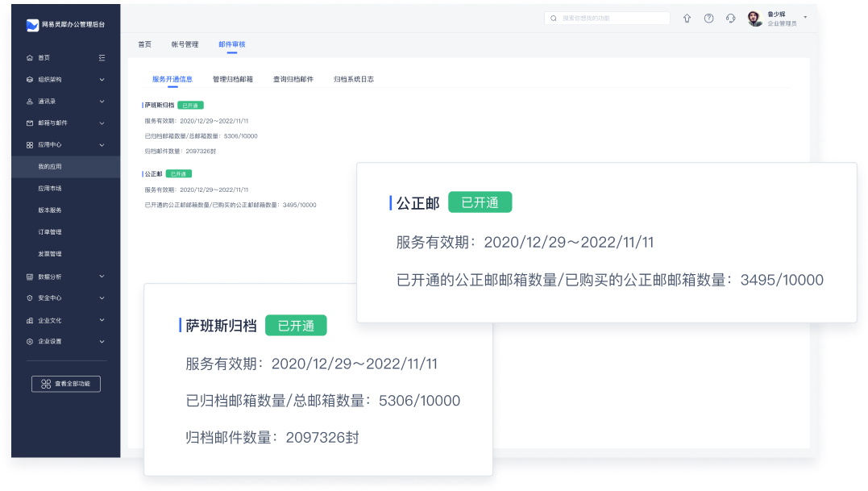This screenshot has width=868, height=491.
Task: Switch to the 管理归档邮箱 tab
Action: coord(233,79)
